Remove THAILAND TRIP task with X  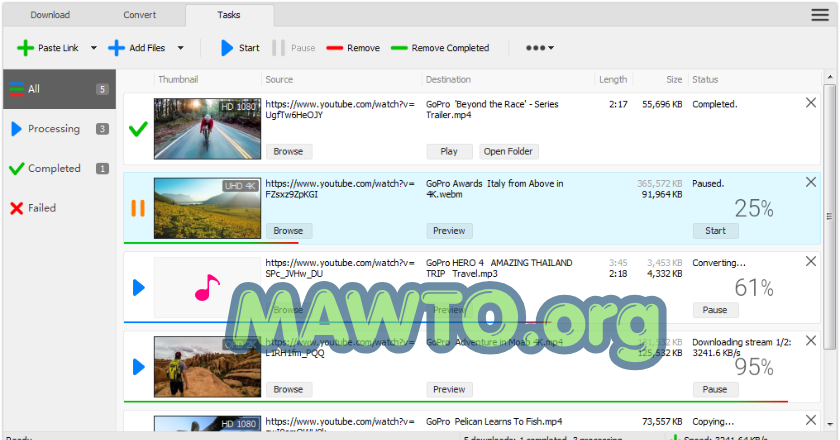[811, 262]
